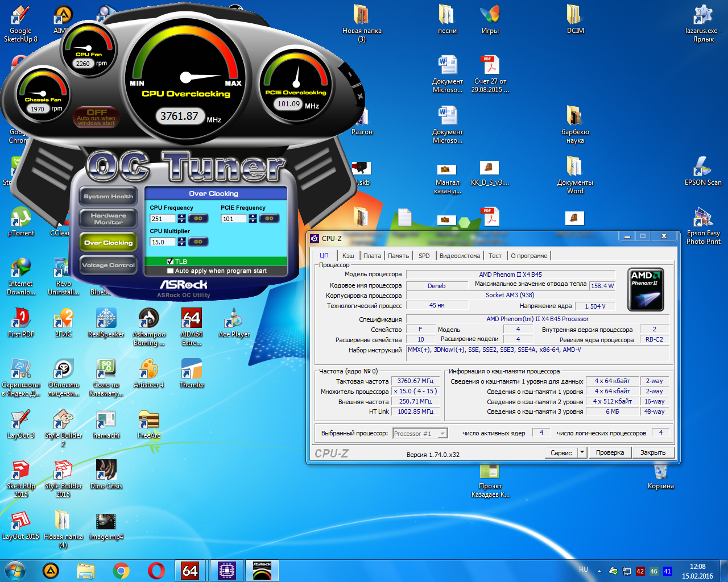Image resolution: width=728 pixels, height=582 pixels.
Task: Select the SketchUp 2015 desktop icon
Action: pyautogui.click(x=21, y=479)
